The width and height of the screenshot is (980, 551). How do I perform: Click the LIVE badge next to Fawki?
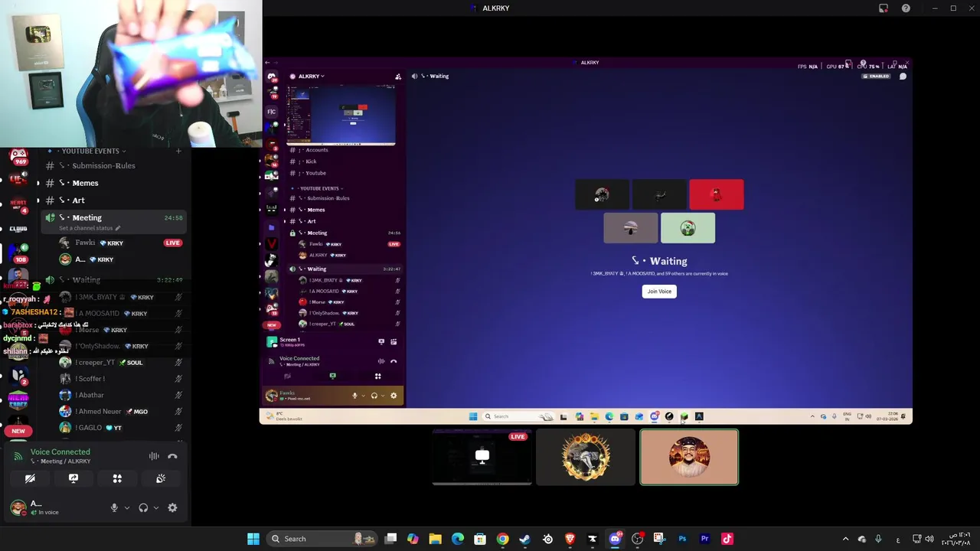(x=172, y=243)
